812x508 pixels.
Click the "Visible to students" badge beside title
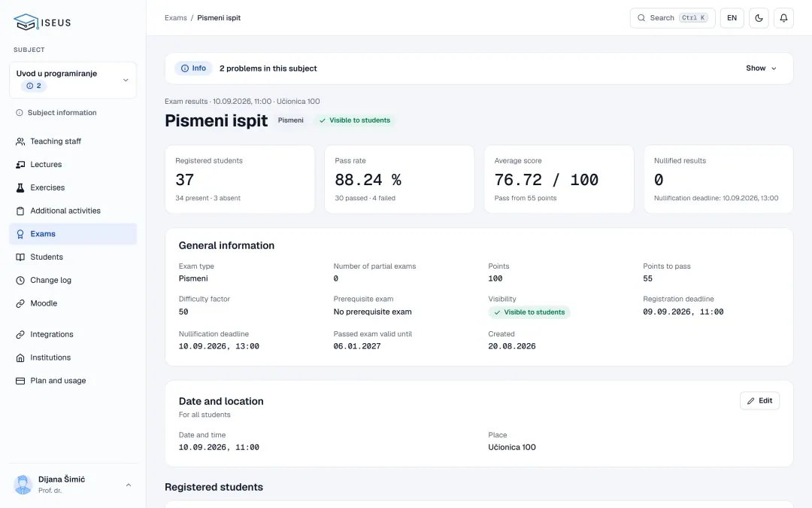coord(354,120)
